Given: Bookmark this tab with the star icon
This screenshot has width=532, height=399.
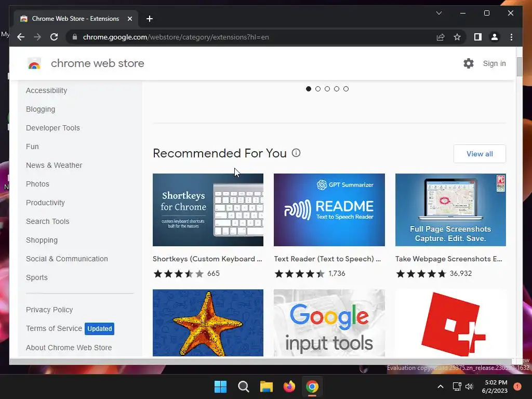Looking at the screenshot, I should (x=457, y=37).
